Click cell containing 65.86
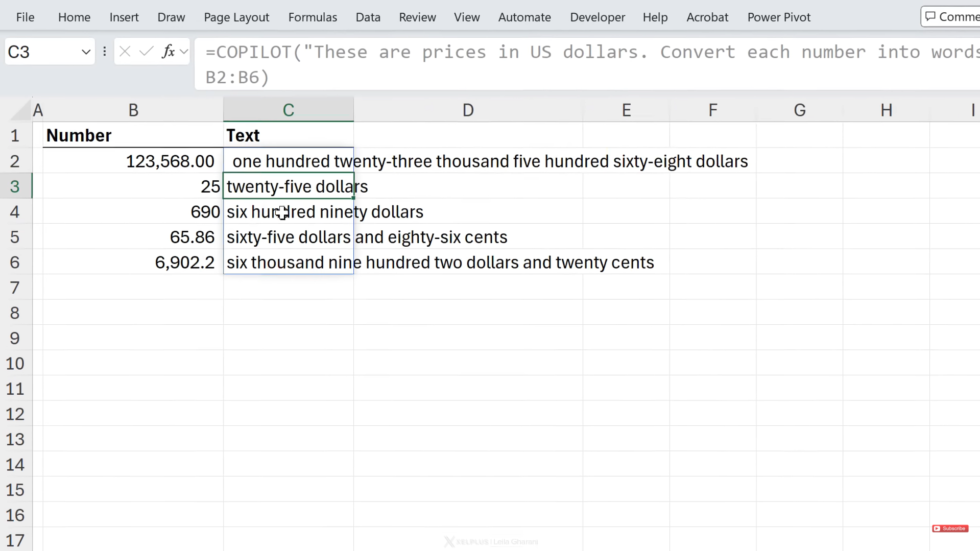Screen dimensions: 980x551 click(x=133, y=237)
